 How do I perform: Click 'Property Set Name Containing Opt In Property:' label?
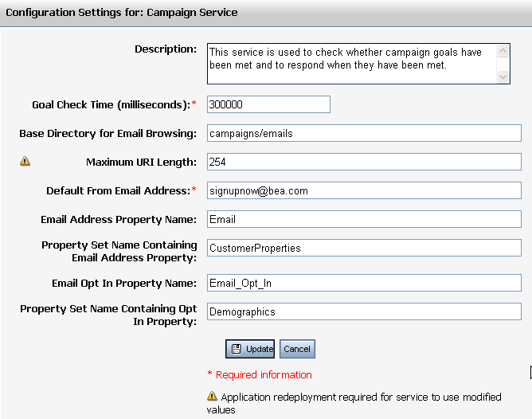pos(108,315)
